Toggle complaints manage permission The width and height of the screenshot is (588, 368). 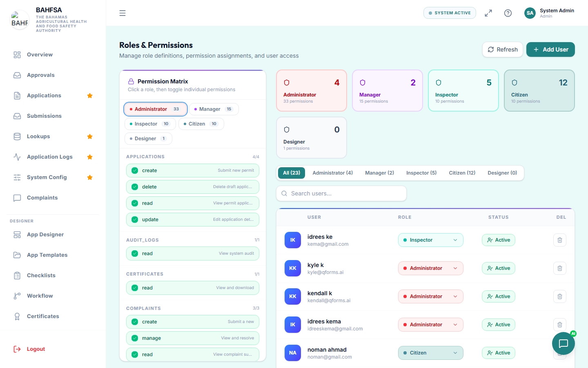point(193,338)
